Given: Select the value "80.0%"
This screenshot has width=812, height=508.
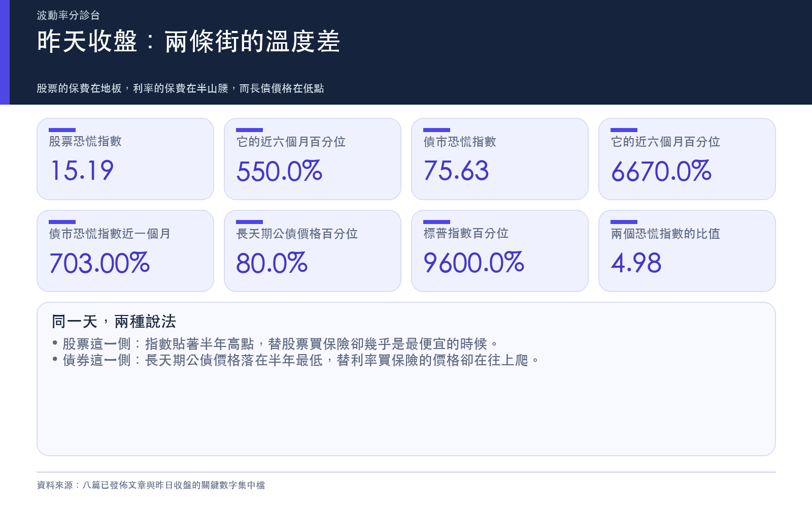Looking at the screenshot, I should click(x=272, y=263).
